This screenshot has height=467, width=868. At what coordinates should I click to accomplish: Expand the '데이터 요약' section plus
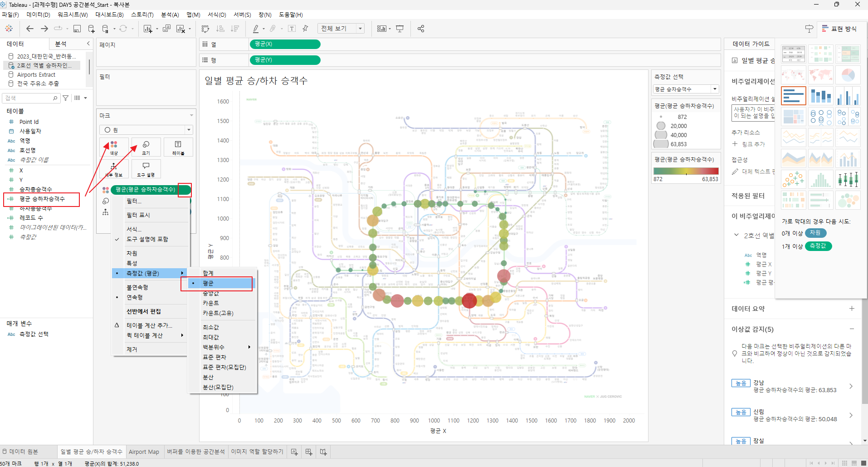click(x=852, y=309)
